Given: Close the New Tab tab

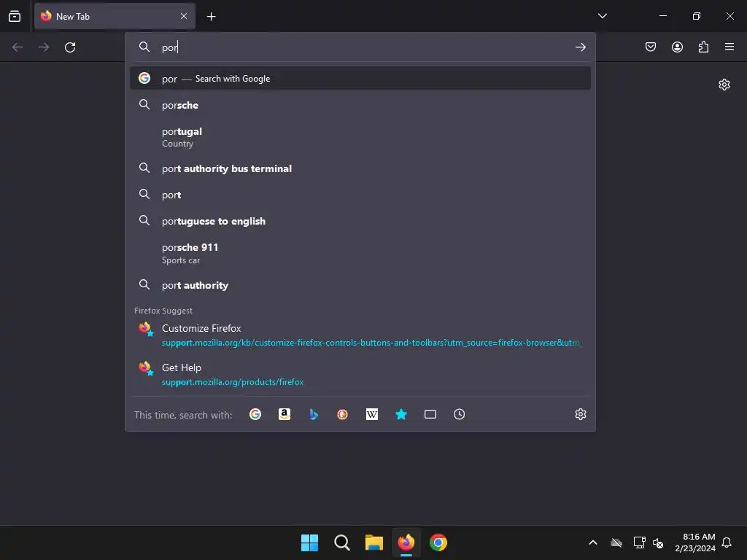Looking at the screenshot, I should pos(184,16).
